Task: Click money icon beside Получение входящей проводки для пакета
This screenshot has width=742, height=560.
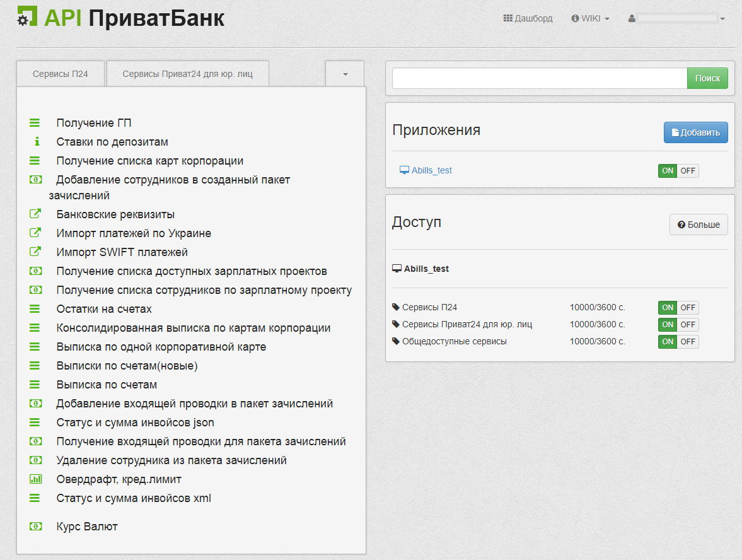Action: [x=35, y=441]
